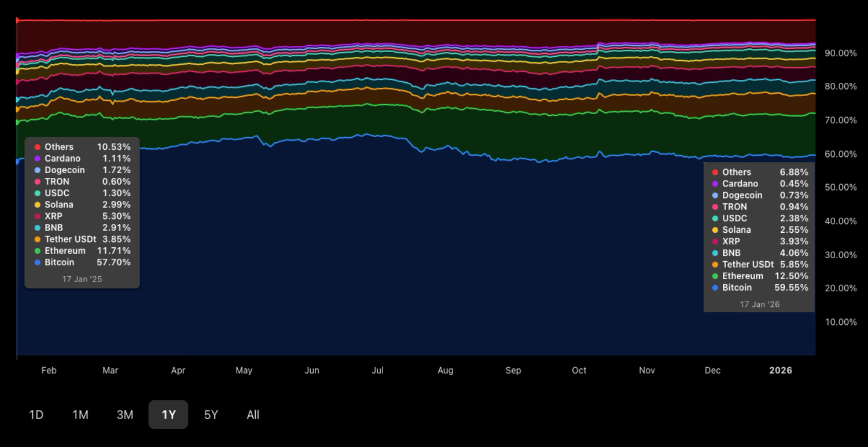This screenshot has height=447, width=868.
Task: Click the Others red dot in the right tooltip
Action: [x=714, y=172]
